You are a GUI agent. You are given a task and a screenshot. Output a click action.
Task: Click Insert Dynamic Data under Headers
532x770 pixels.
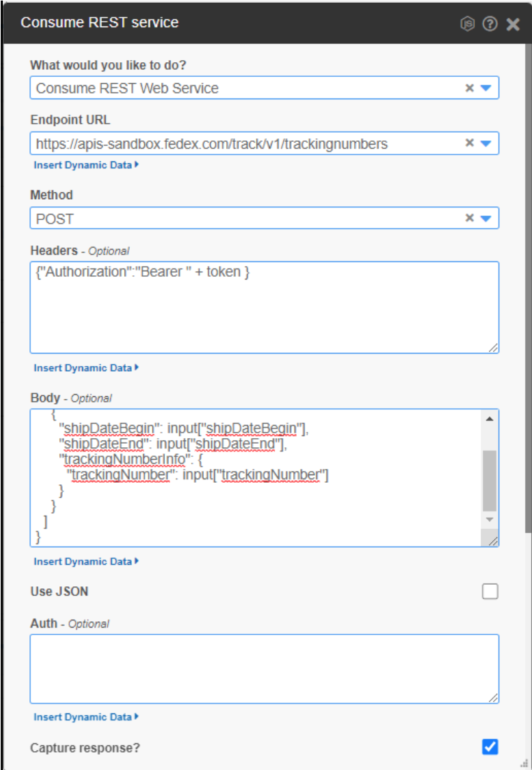86,368
